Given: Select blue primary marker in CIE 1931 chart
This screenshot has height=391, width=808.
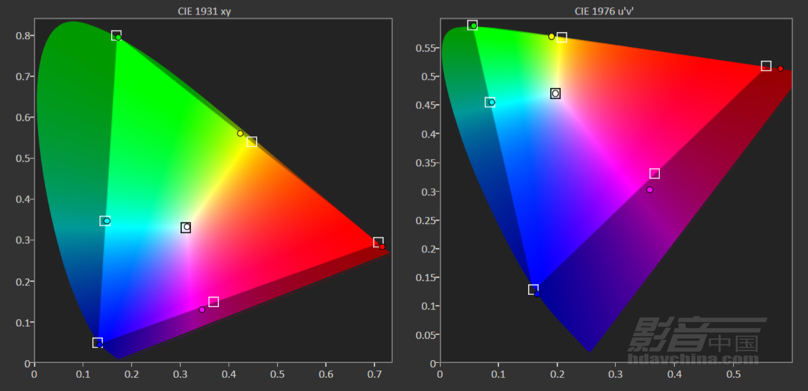Looking at the screenshot, I should pos(98,343).
